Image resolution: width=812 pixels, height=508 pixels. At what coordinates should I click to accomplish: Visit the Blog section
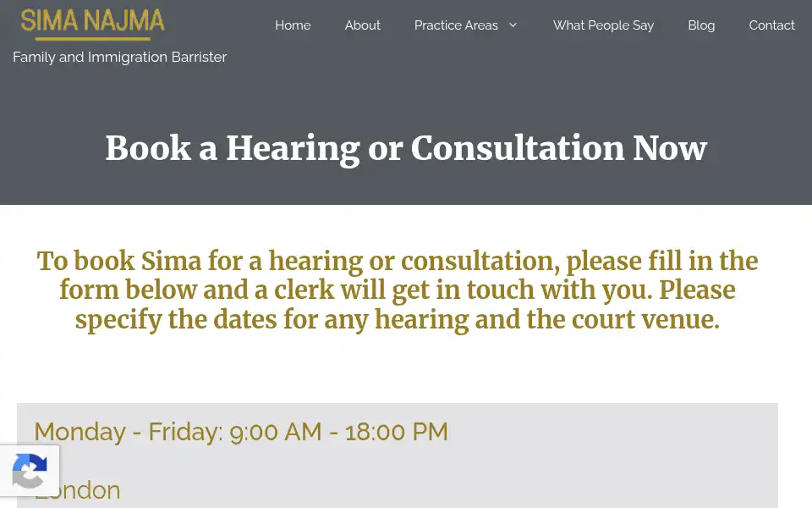pyautogui.click(x=701, y=25)
